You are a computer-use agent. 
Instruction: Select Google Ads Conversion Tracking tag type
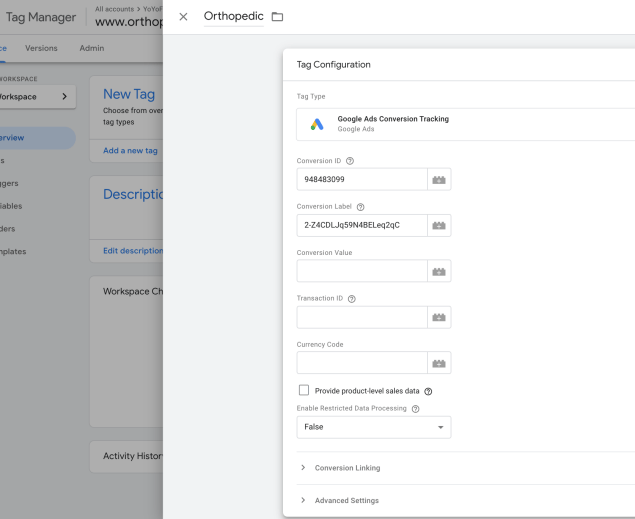[x=466, y=124]
